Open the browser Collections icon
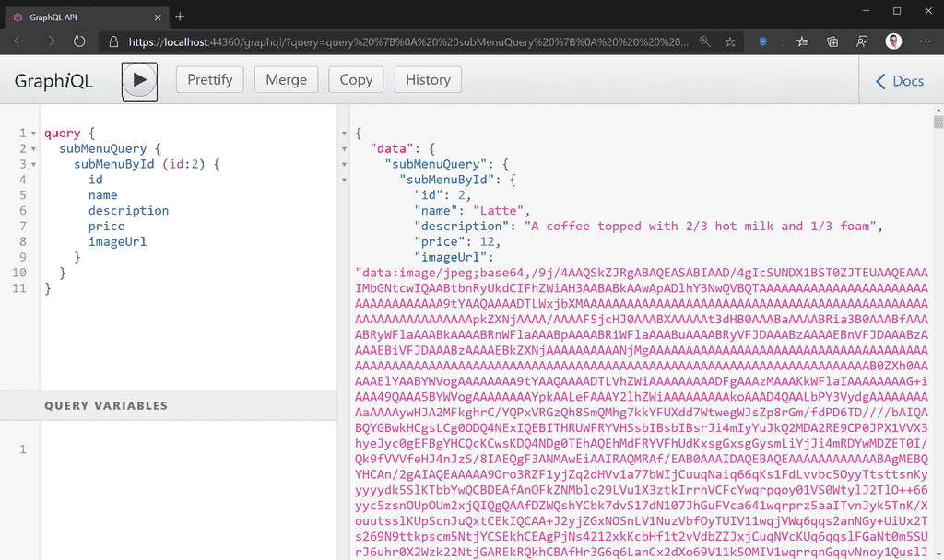Screen dimensions: 944x560 coord(832,41)
